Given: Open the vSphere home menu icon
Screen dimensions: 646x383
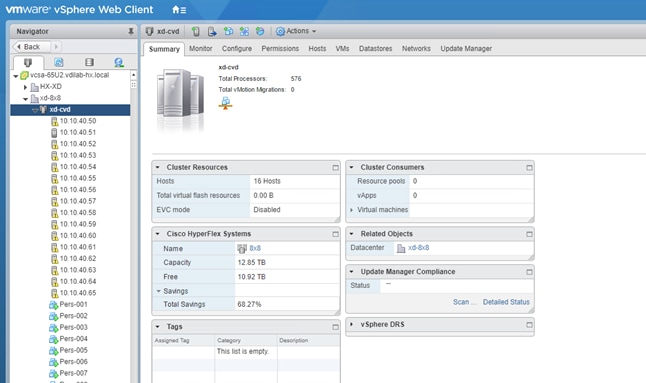Looking at the screenshot, I should (x=179, y=9).
